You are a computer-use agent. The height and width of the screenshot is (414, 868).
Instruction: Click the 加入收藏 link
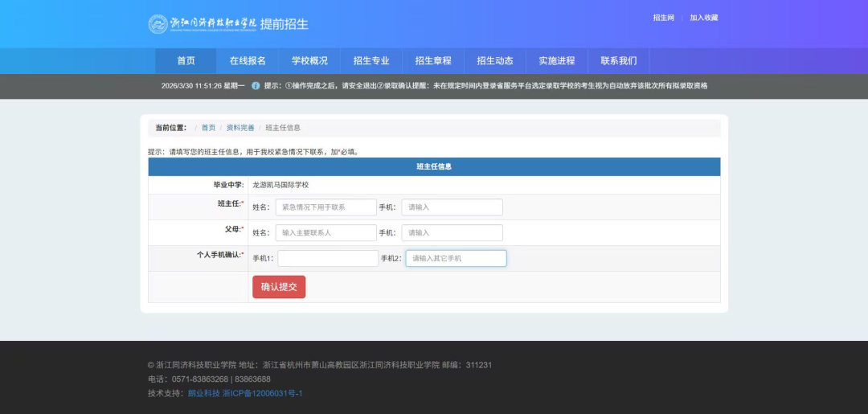pos(704,18)
